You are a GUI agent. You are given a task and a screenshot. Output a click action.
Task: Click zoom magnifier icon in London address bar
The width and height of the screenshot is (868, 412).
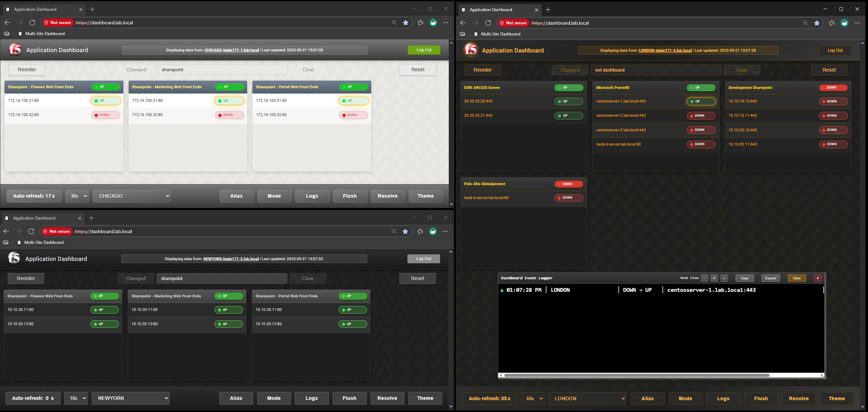(805, 23)
